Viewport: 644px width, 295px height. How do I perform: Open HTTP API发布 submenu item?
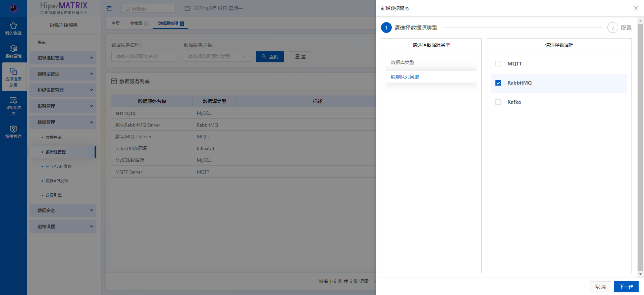[59, 166]
